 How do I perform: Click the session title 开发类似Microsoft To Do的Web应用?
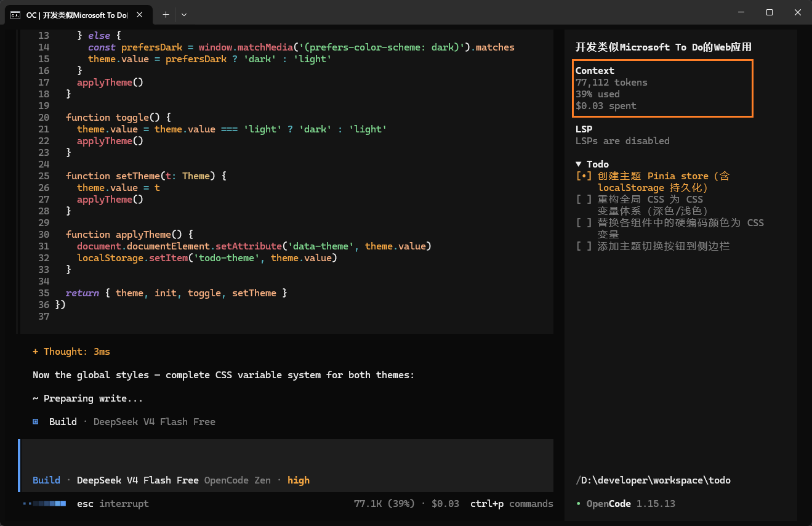[664, 47]
